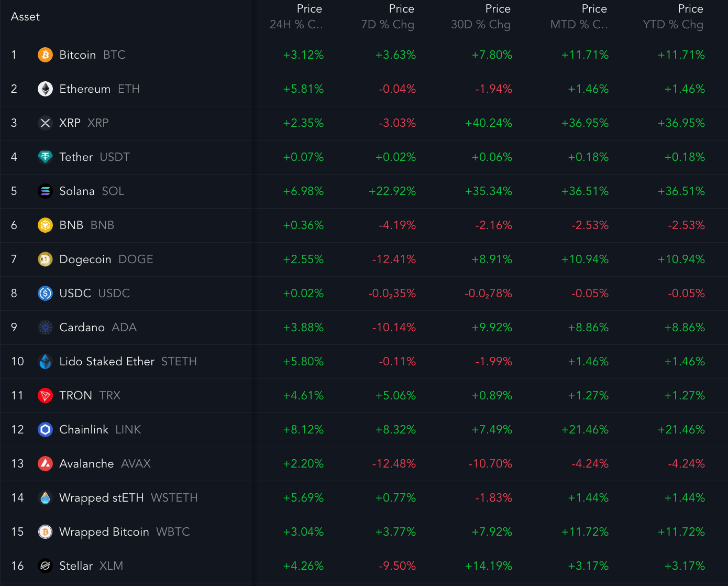728x586 pixels.
Task: Open the BNB asset name
Action: 86,225
